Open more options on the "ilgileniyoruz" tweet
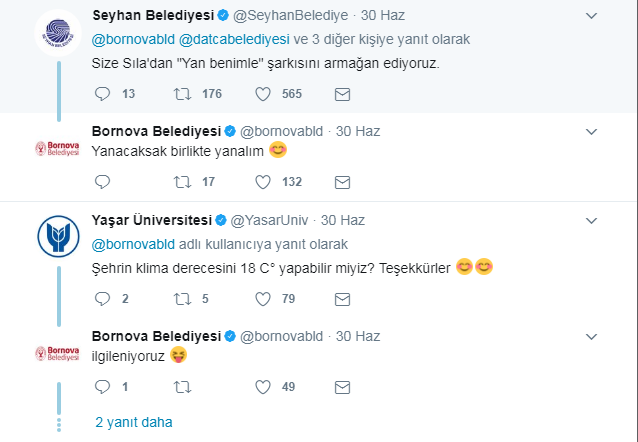 point(591,337)
